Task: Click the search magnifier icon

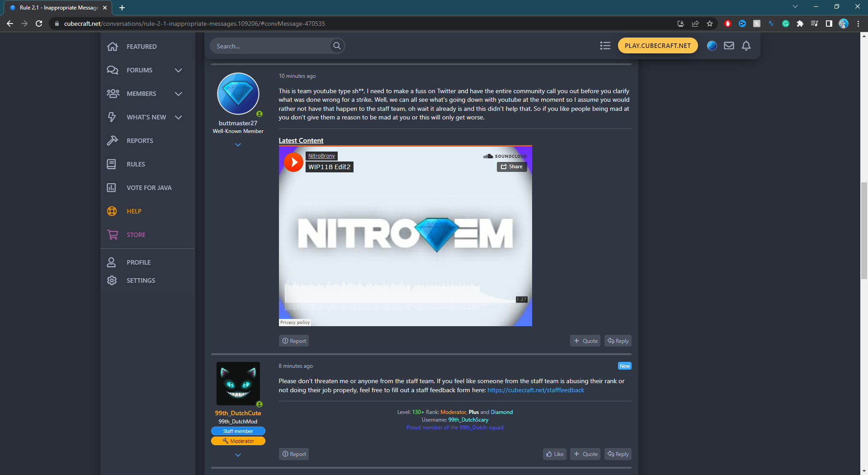Action: point(337,46)
